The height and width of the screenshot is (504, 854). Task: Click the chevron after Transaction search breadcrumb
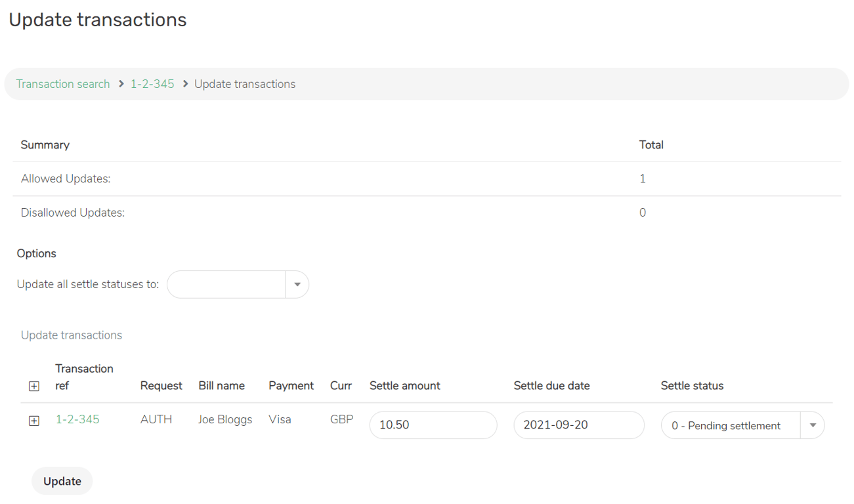click(121, 84)
